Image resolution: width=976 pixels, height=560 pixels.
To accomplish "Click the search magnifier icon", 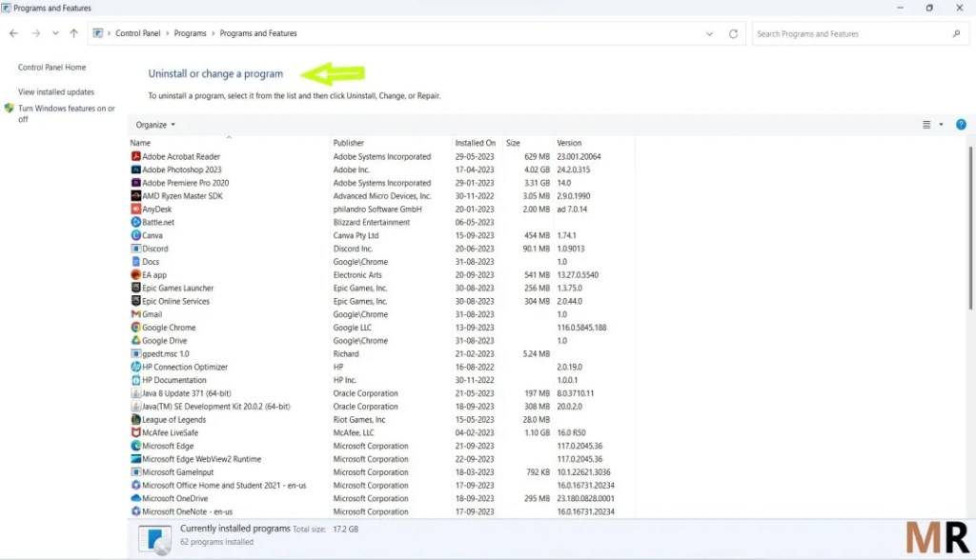I will 956,33.
